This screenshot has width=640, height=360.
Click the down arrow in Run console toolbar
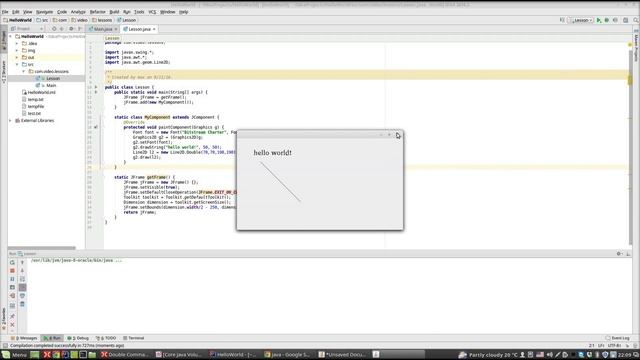point(22,271)
